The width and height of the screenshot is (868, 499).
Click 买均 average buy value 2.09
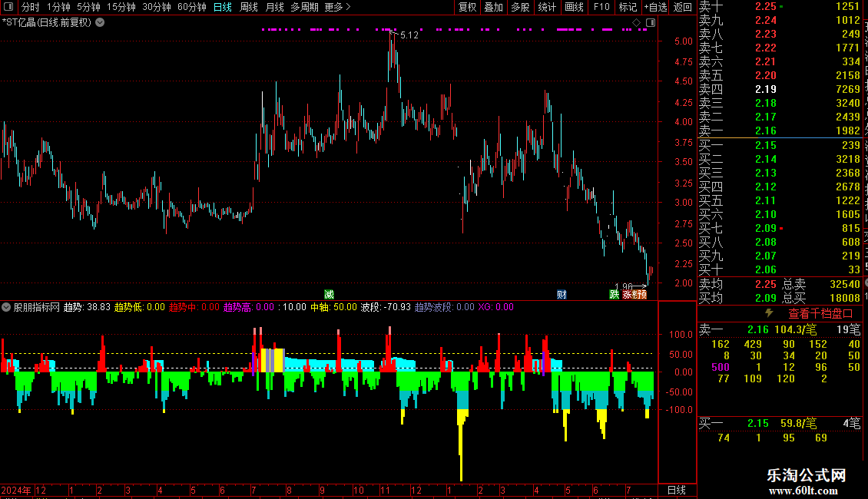point(766,298)
